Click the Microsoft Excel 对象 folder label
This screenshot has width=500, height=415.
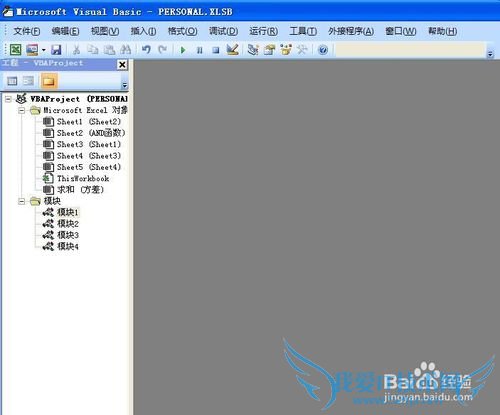pos(85,110)
